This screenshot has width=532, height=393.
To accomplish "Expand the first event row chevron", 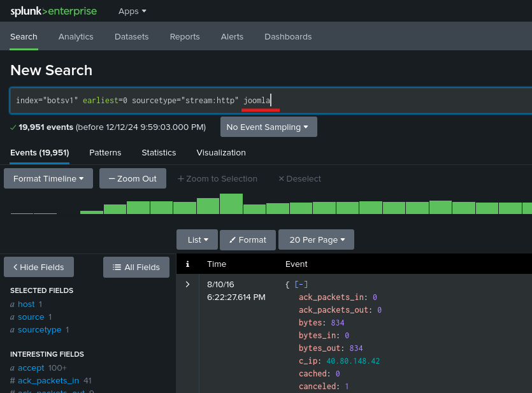I will coord(187,285).
